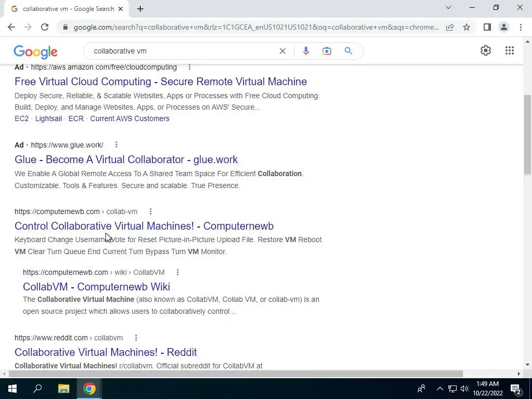Click the horizontal scrollbar at page bottom
Viewport: 532px width, 399px height.
(x=236, y=374)
